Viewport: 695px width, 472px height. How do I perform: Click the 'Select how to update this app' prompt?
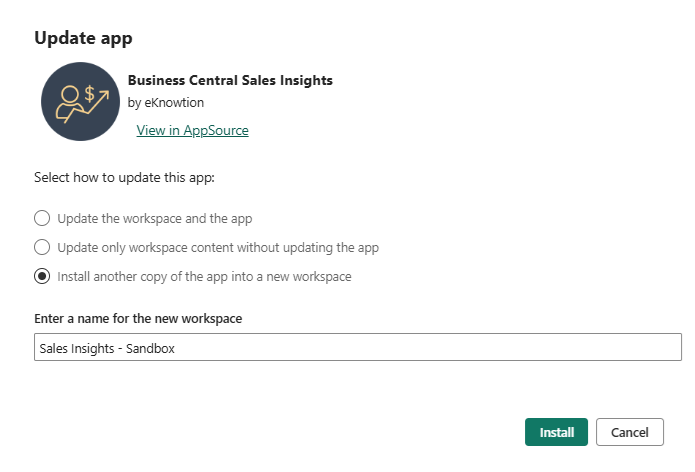tap(125, 178)
